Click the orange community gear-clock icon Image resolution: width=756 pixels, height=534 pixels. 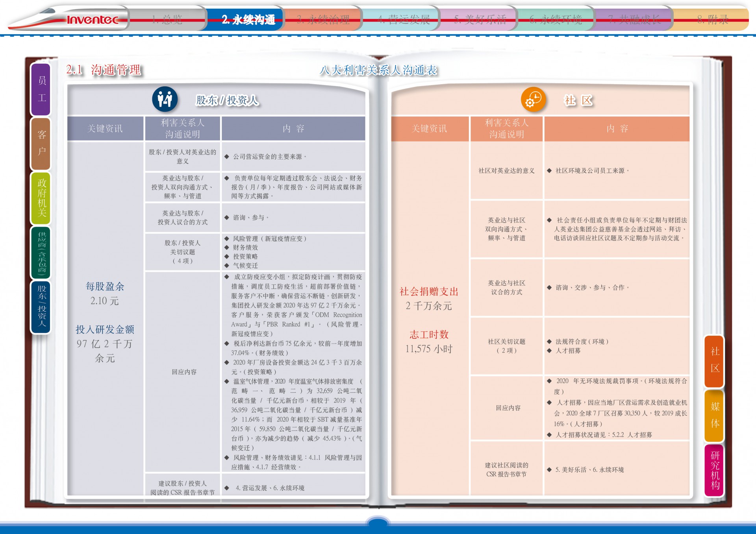[534, 99]
